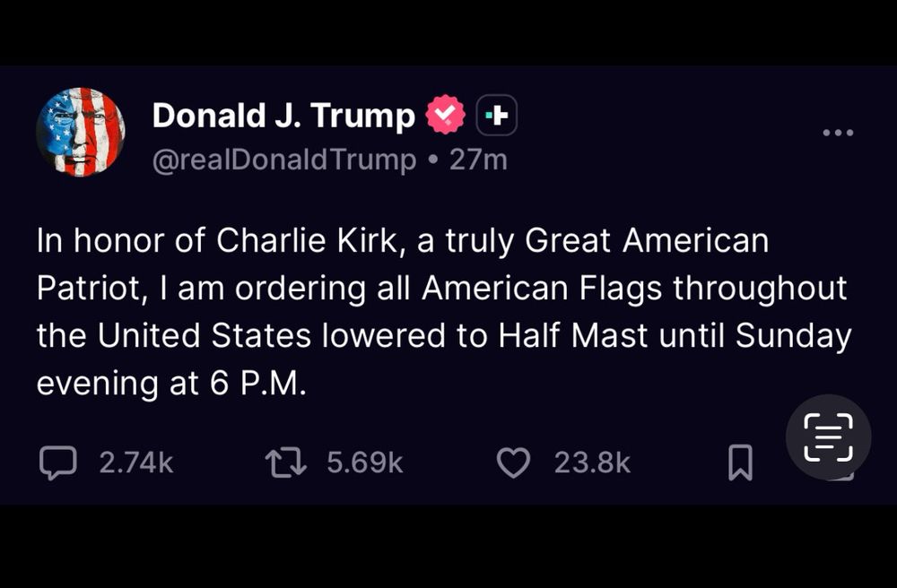Open the three-dot more options menu

pyautogui.click(x=838, y=132)
